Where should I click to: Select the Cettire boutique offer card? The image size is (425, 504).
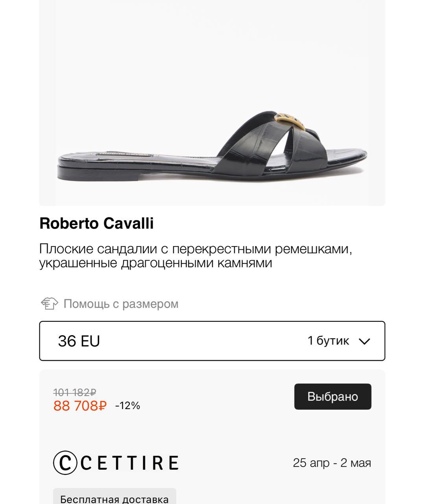212,433
